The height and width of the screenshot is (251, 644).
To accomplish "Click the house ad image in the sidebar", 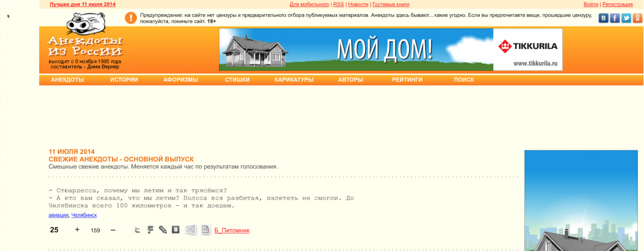I will point(581,201).
